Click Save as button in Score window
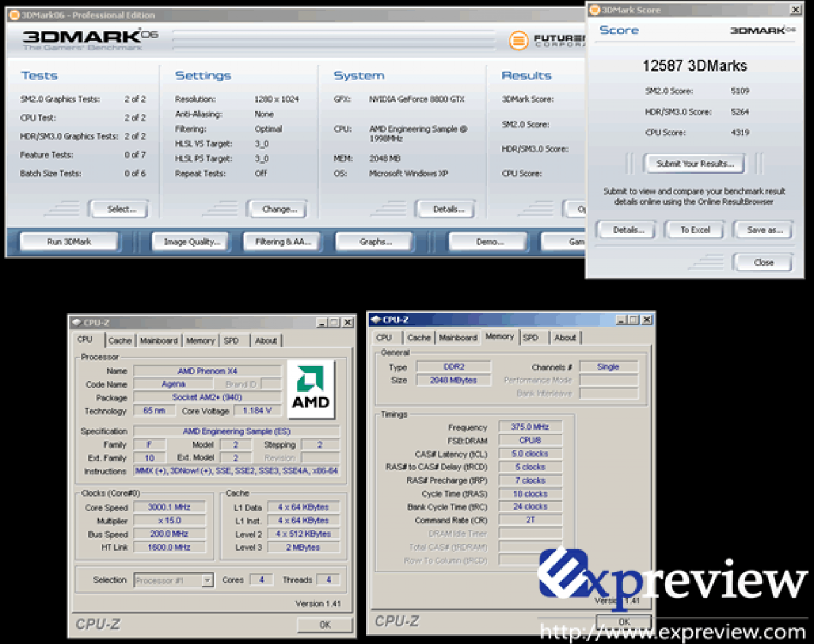Image resolution: width=814 pixels, height=644 pixels. [x=764, y=230]
